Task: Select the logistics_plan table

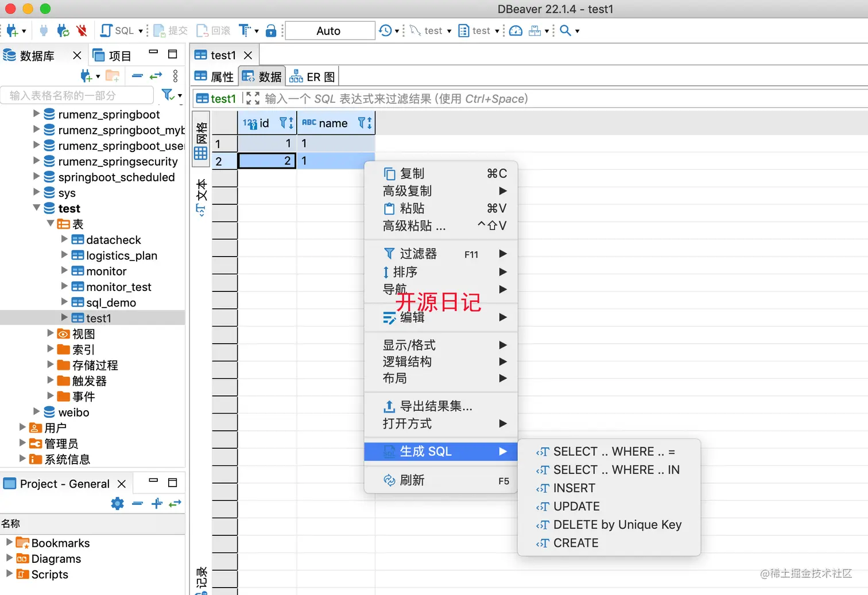Action: click(122, 255)
